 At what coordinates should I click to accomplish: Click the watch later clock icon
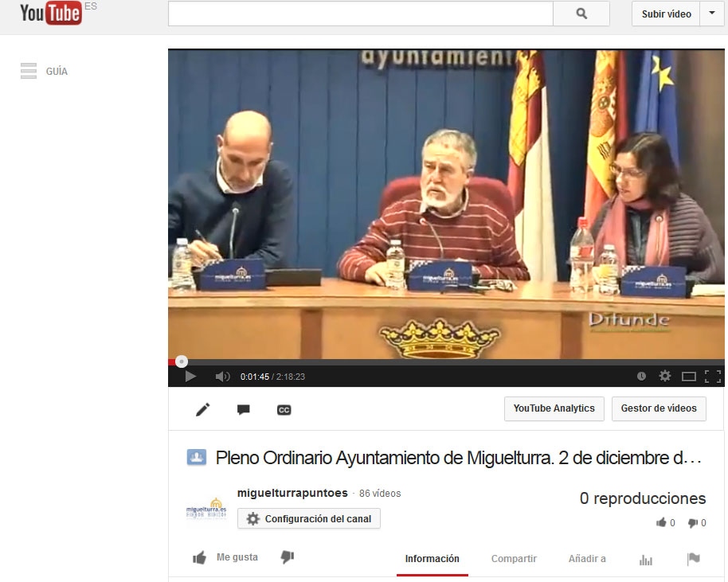(642, 377)
